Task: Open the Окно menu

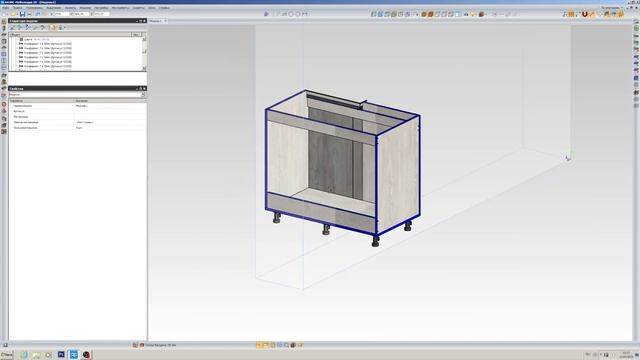Action: click(x=151, y=8)
